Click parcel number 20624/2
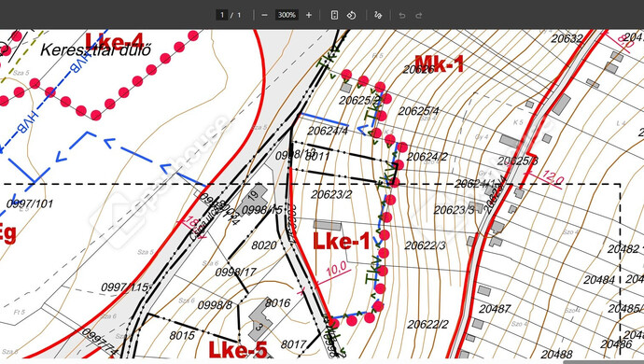The width and height of the screenshot is (644, 364). [427, 157]
